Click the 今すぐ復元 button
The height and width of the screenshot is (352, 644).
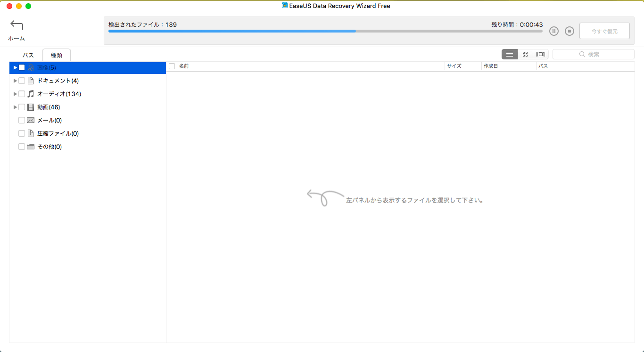[x=604, y=31]
